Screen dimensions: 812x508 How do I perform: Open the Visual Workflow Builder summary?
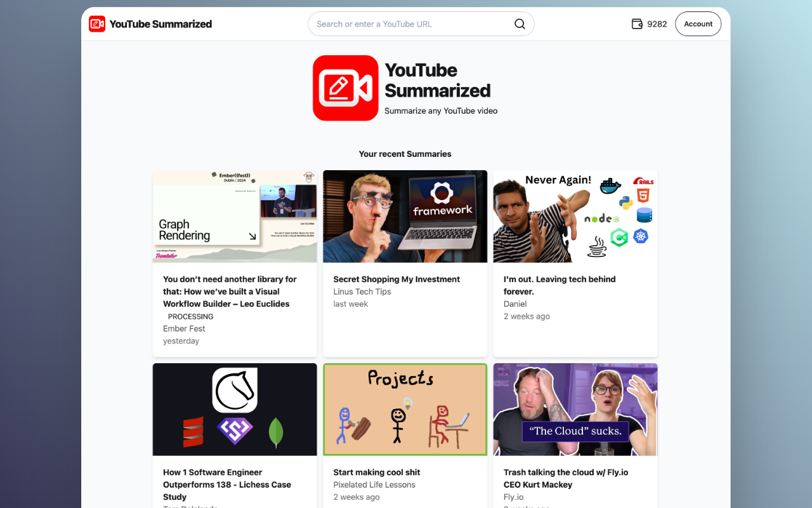pos(230,291)
